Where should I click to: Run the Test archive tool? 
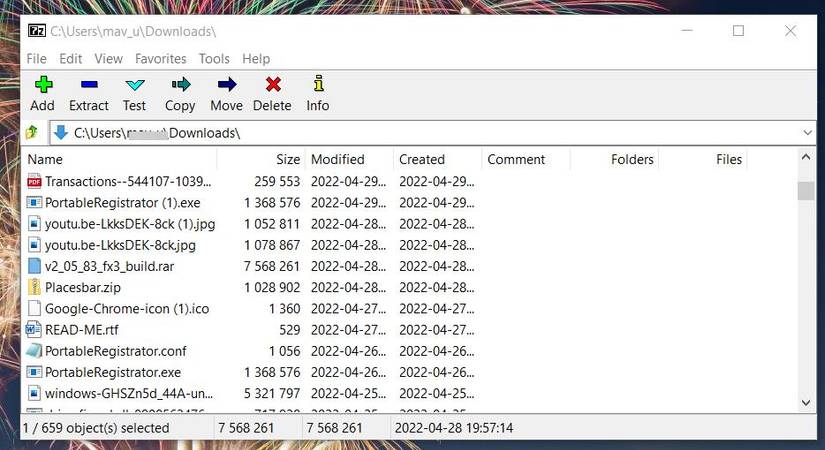click(x=135, y=85)
